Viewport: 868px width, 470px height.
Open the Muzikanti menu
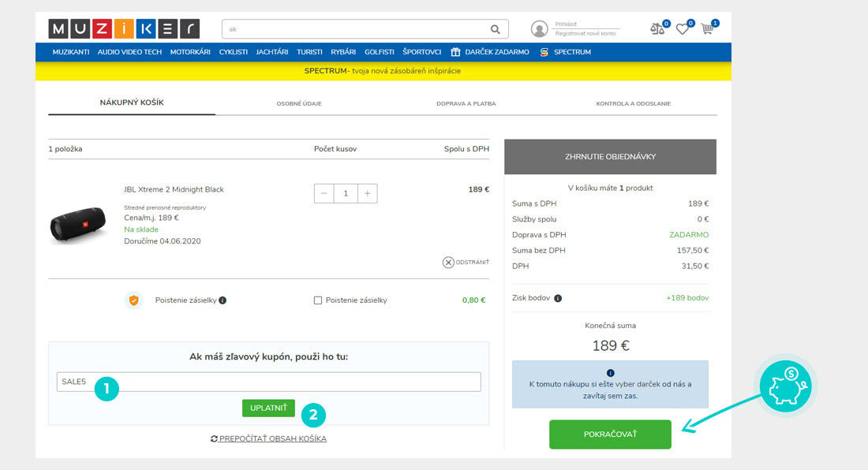tap(71, 52)
